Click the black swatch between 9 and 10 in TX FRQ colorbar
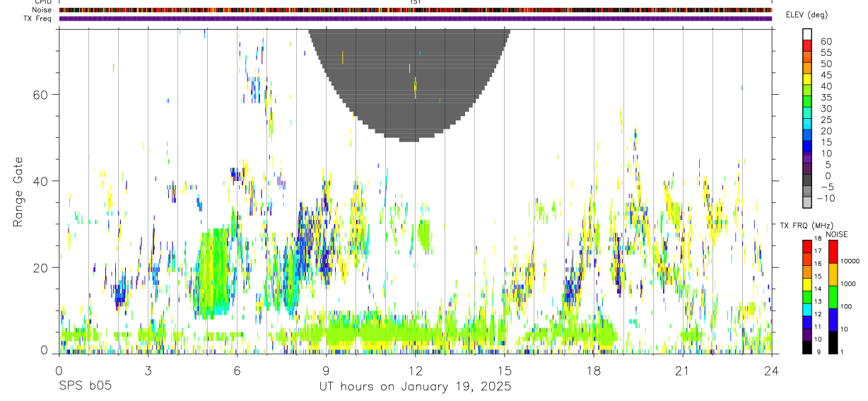The image size is (868, 401). coord(807,347)
